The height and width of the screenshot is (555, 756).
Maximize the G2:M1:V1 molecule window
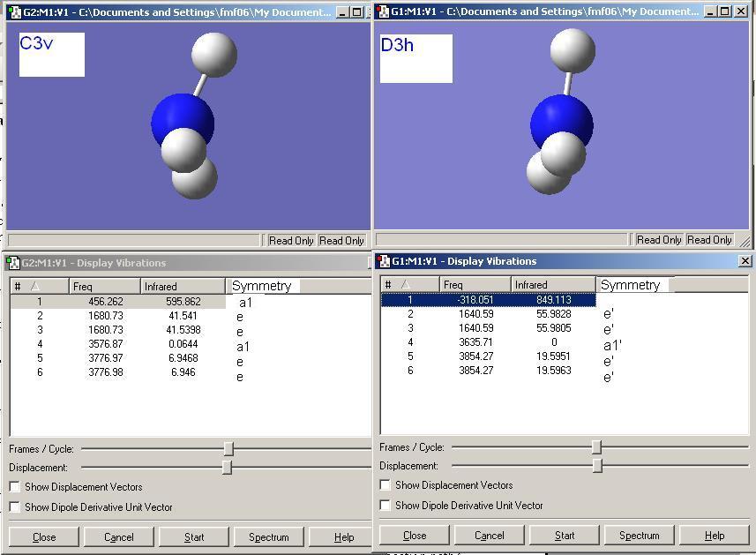pyautogui.click(x=356, y=12)
